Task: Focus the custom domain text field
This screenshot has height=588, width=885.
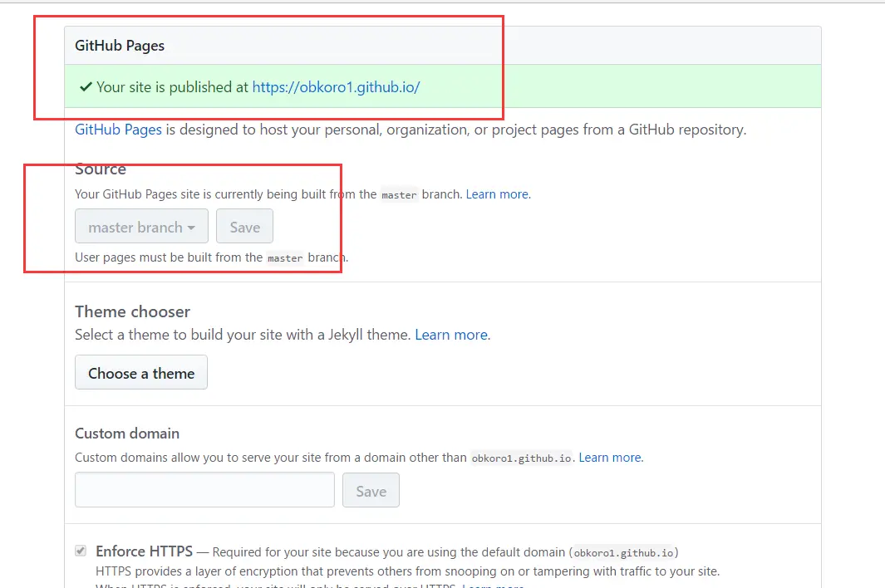Action: click(x=205, y=490)
